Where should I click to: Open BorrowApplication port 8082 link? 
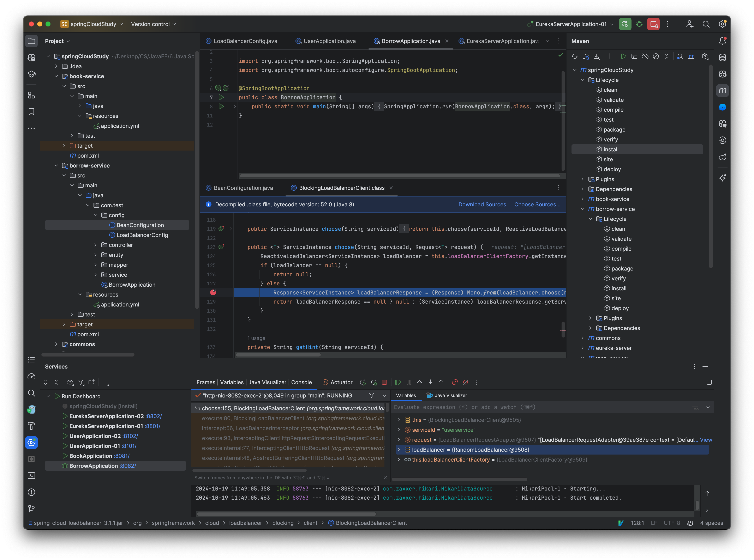[x=128, y=466]
